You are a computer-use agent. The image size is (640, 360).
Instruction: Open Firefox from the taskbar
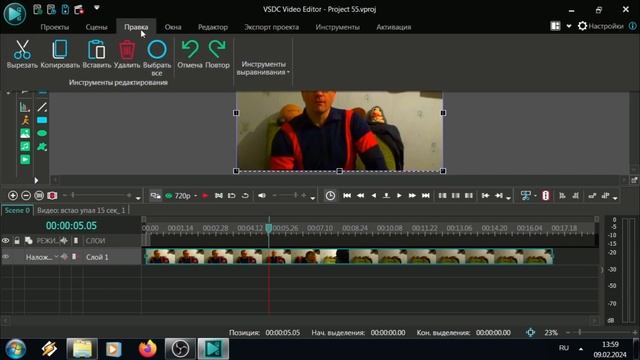[x=147, y=349]
